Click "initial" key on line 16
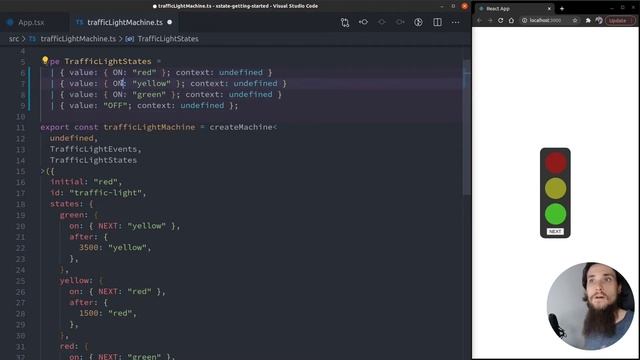This screenshot has height=360, width=640. click(67, 182)
